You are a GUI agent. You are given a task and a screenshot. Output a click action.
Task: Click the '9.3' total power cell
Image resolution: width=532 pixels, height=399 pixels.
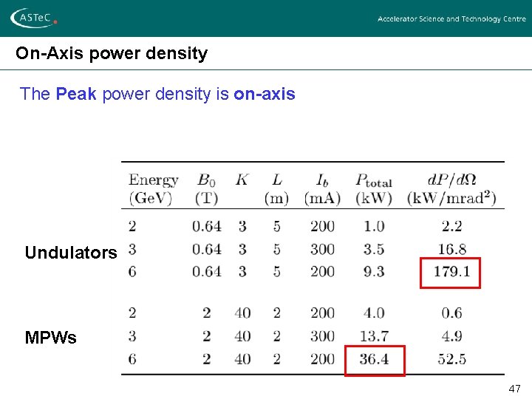(374, 272)
